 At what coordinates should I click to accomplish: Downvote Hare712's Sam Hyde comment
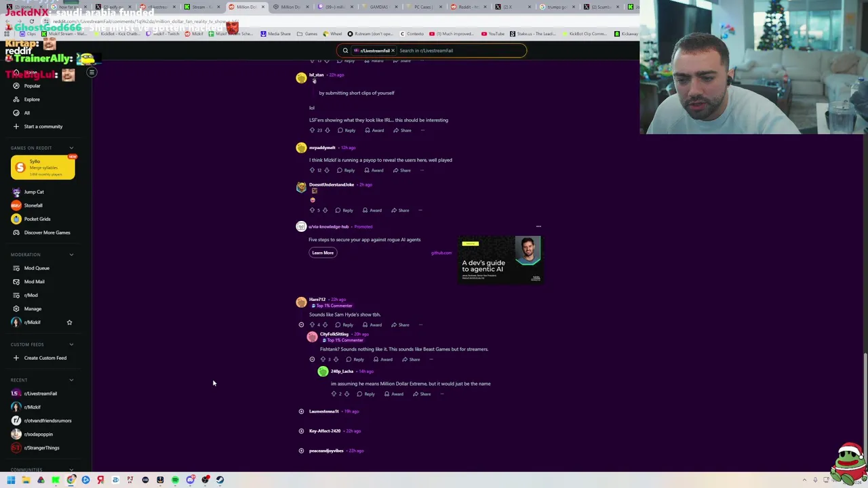click(x=325, y=325)
